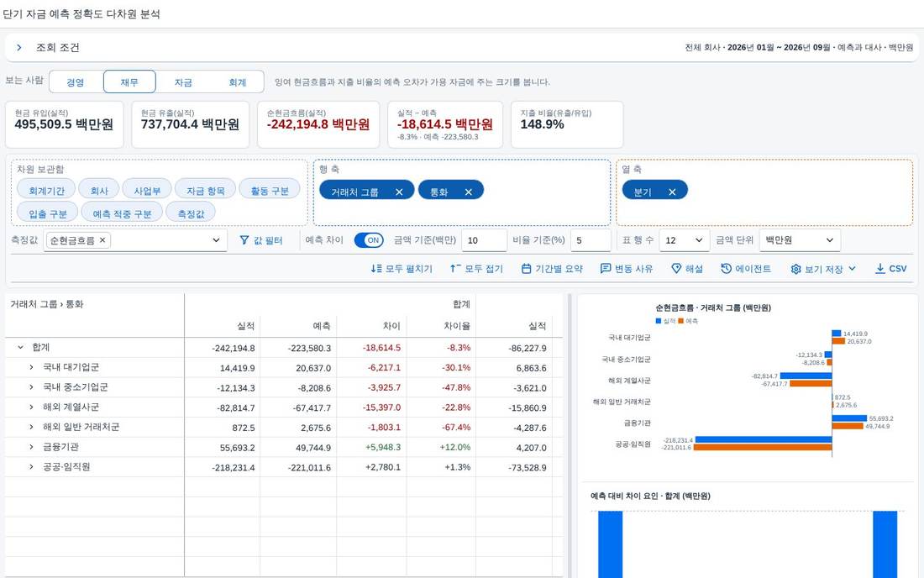Remove 통화 from row axis
The width and height of the screenshot is (924, 578).
pos(469,192)
